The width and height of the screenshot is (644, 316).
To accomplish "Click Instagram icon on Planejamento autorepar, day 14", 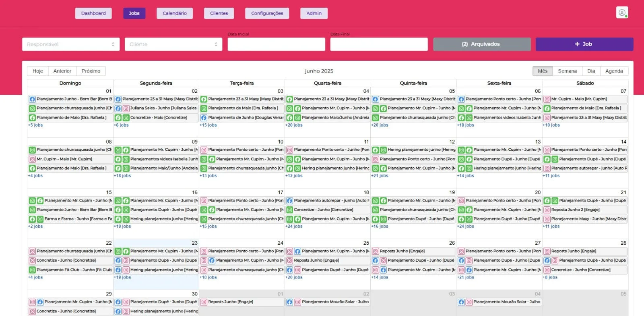I will (x=547, y=168).
